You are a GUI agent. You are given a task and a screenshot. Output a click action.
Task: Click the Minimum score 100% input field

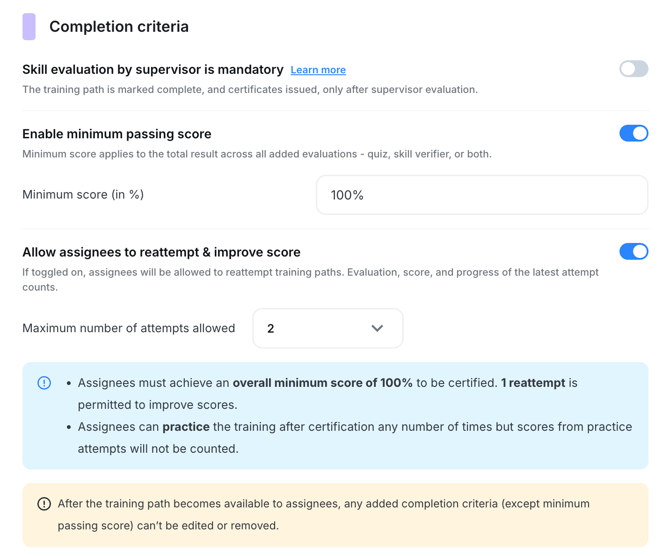click(x=481, y=195)
